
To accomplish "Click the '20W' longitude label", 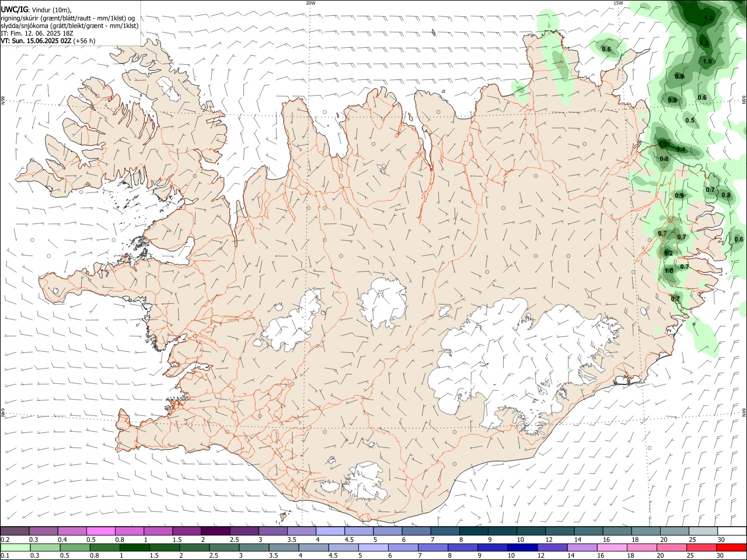I will 310,3.
